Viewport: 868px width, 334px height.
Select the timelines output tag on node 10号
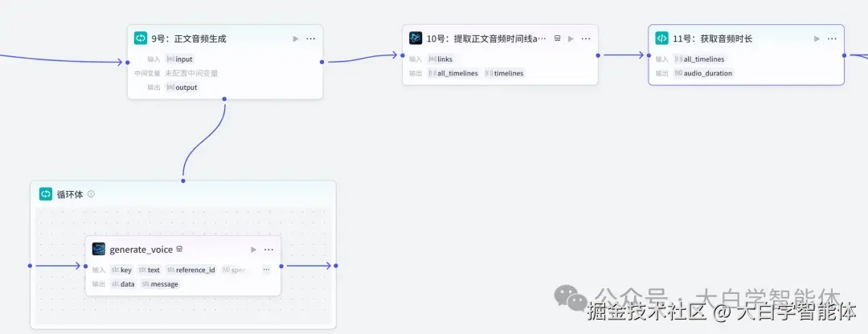tap(504, 73)
